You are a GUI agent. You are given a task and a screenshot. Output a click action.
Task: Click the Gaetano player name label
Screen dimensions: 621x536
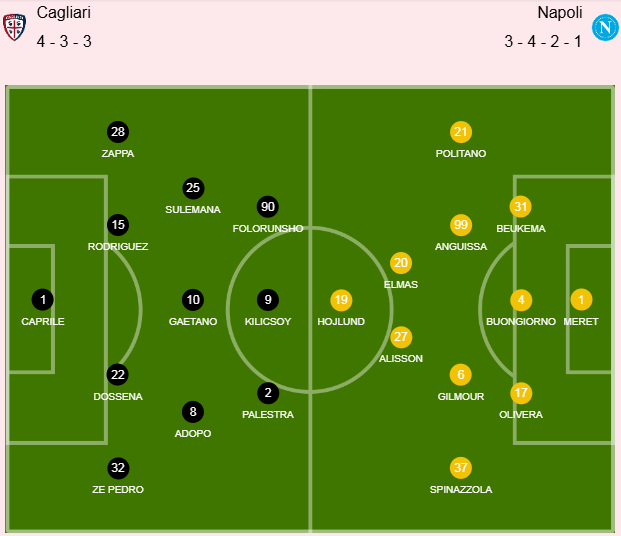[x=193, y=322]
